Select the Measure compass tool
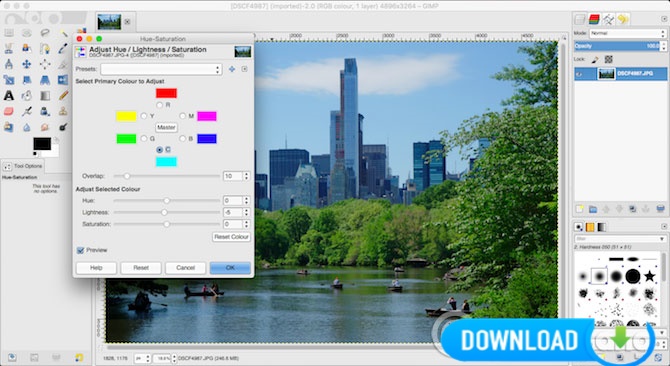The image size is (670, 366). 9,64
